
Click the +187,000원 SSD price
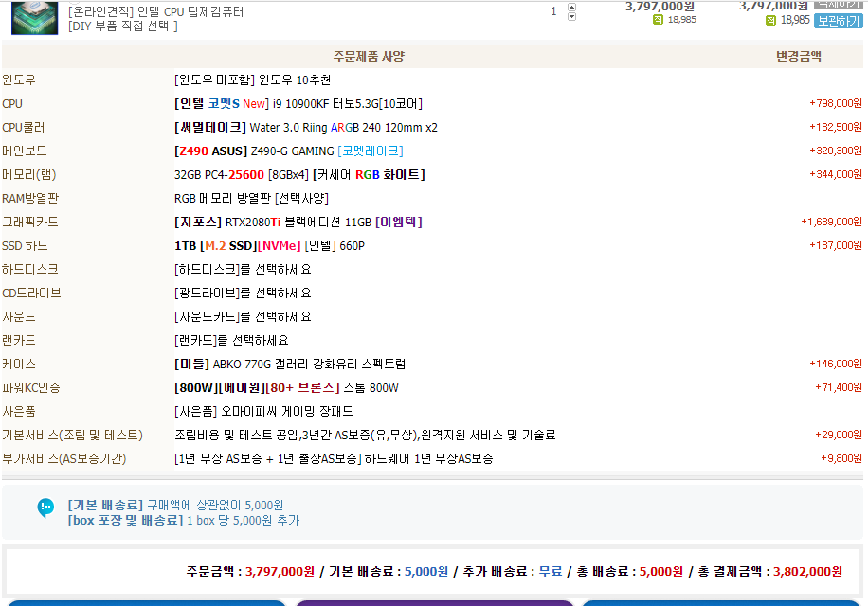tap(836, 245)
